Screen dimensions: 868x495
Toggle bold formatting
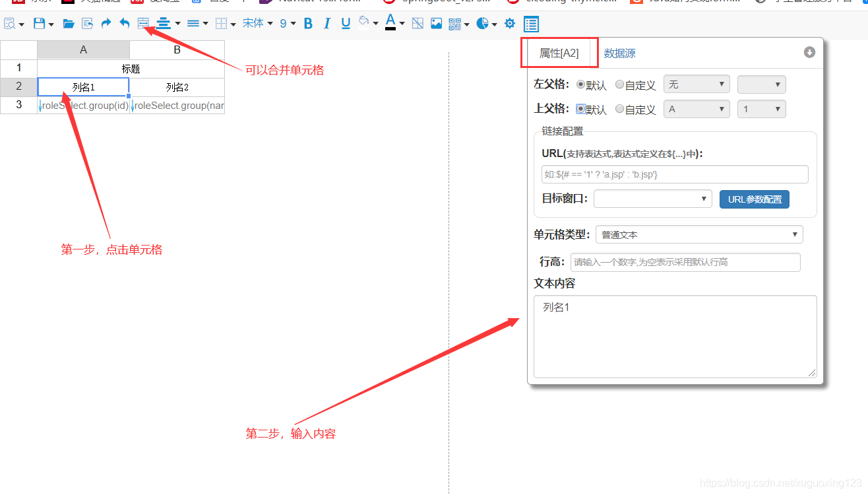click(308, 24)
